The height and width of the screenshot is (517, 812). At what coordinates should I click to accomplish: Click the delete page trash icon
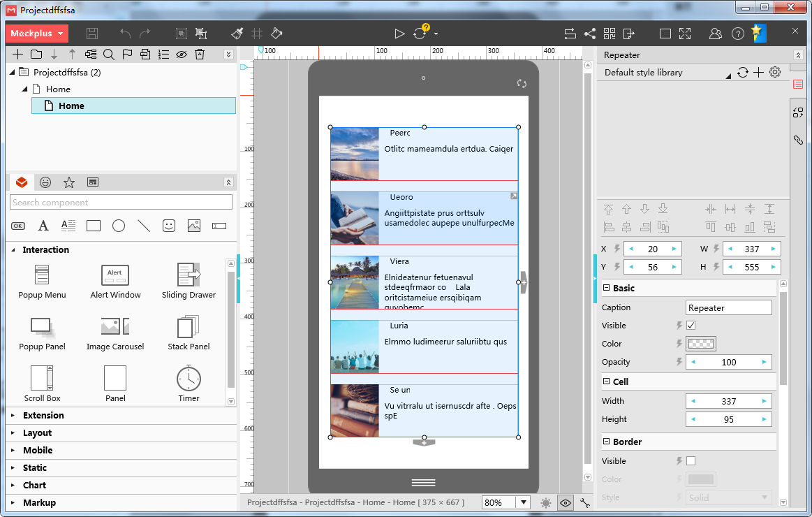click(x=200, y=54)
